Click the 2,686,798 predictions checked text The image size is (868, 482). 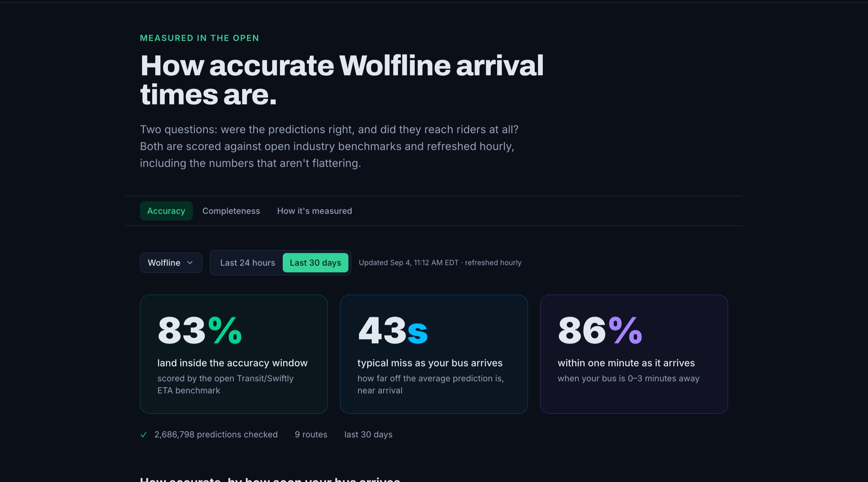coord(216,435)
